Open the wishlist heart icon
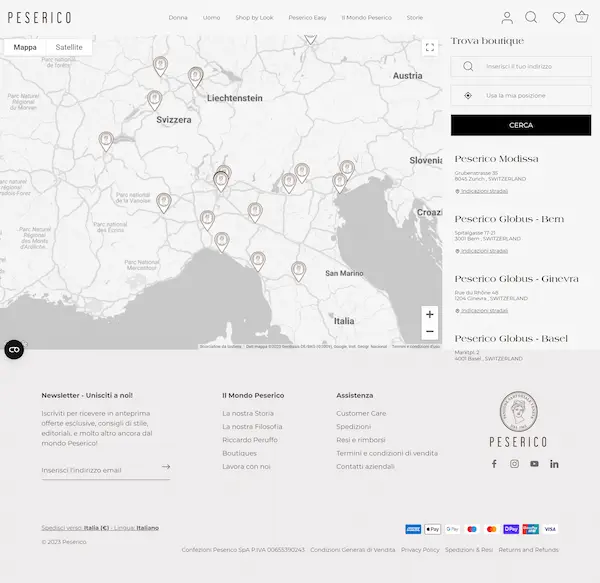600x583 pixels. [559, 17]
